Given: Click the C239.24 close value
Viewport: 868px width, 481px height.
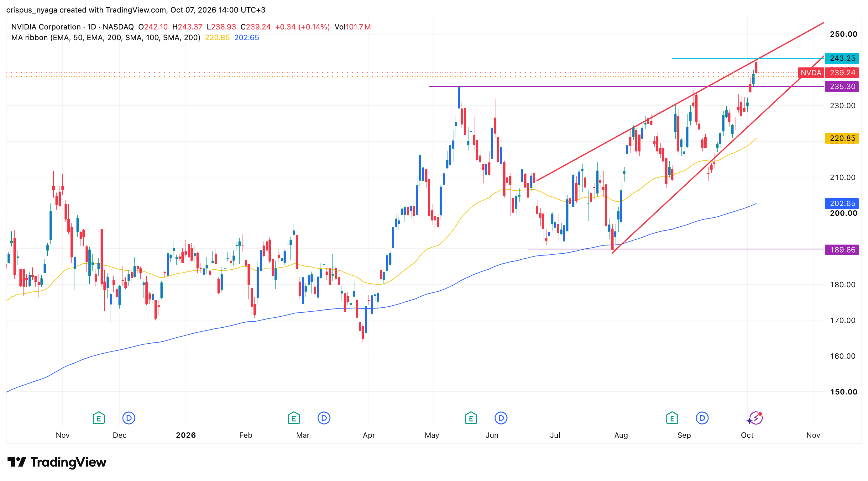Looking at the screenshot, I should [255, 27].
